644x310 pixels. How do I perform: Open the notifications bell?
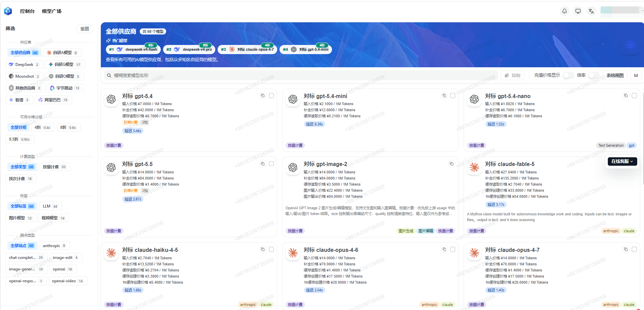tap(564, 11)
